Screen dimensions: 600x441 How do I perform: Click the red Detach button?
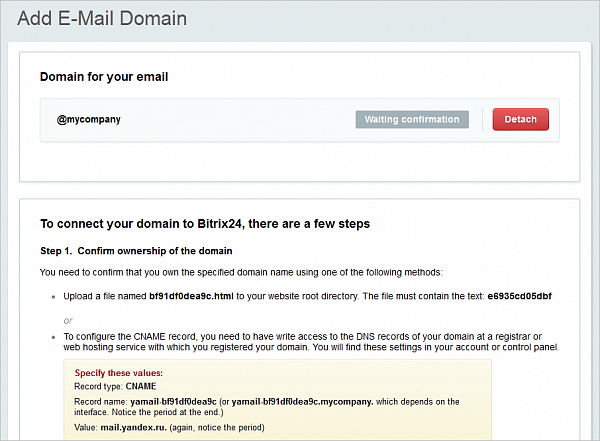pyautogui.click(x=520, y=119)
